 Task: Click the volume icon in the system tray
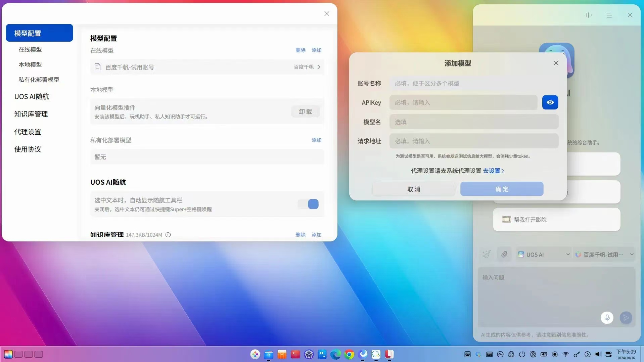click(598, 354)
